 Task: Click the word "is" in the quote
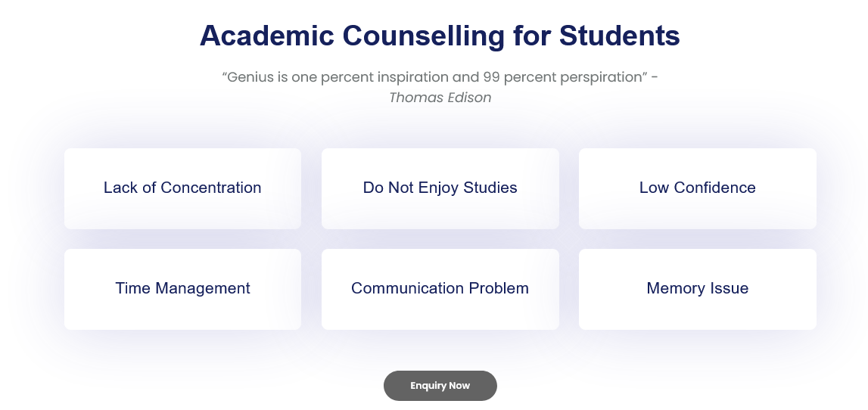287,77
